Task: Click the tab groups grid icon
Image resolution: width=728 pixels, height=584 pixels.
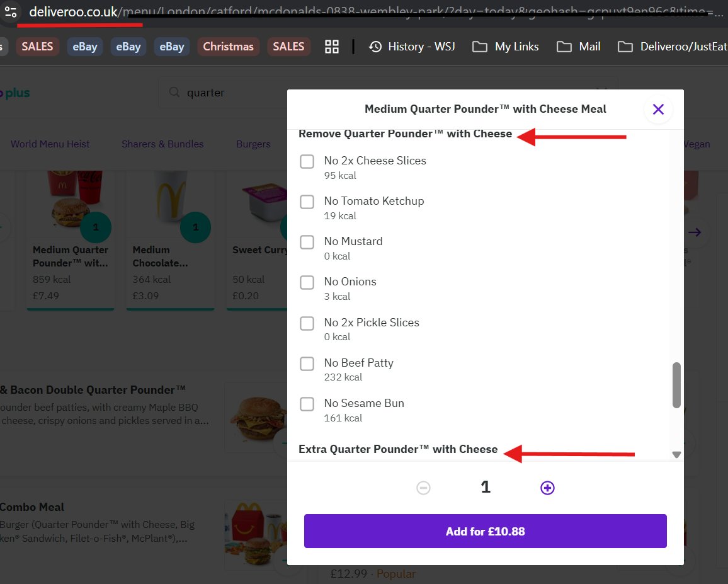Action: [331, 47]
